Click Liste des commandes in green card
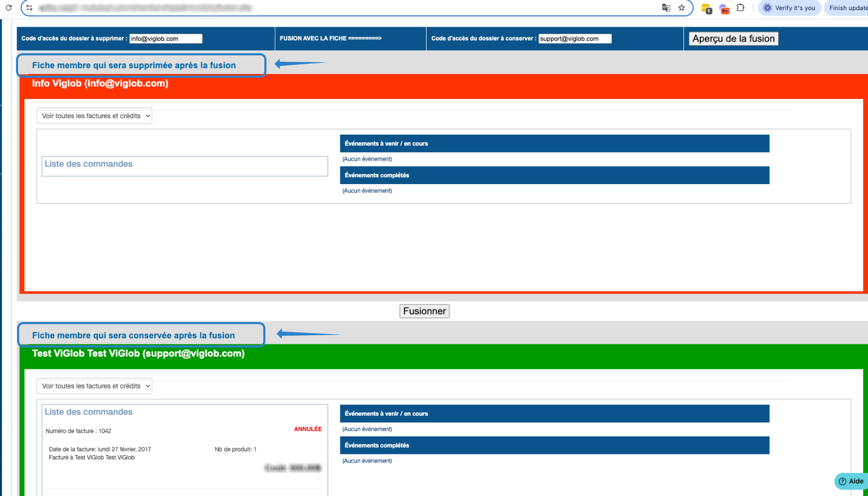 [x=88, y=412]
